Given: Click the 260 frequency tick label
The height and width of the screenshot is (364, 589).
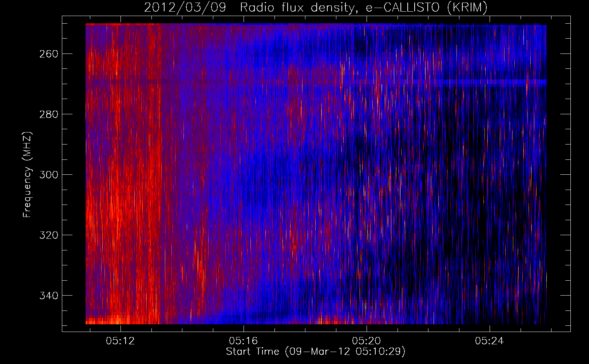Looking at the screenshot, I should [x=48, y=54].
